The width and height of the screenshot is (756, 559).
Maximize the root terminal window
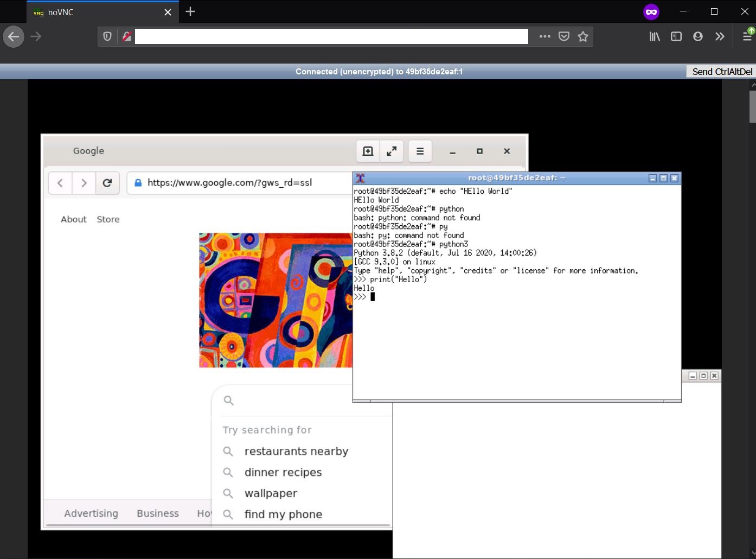tap(663, 178)
